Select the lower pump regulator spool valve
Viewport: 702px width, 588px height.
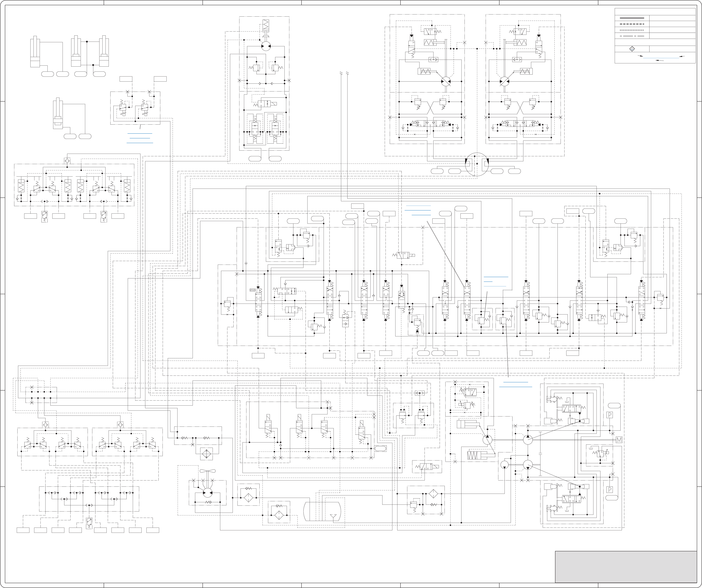coord(572,499)
